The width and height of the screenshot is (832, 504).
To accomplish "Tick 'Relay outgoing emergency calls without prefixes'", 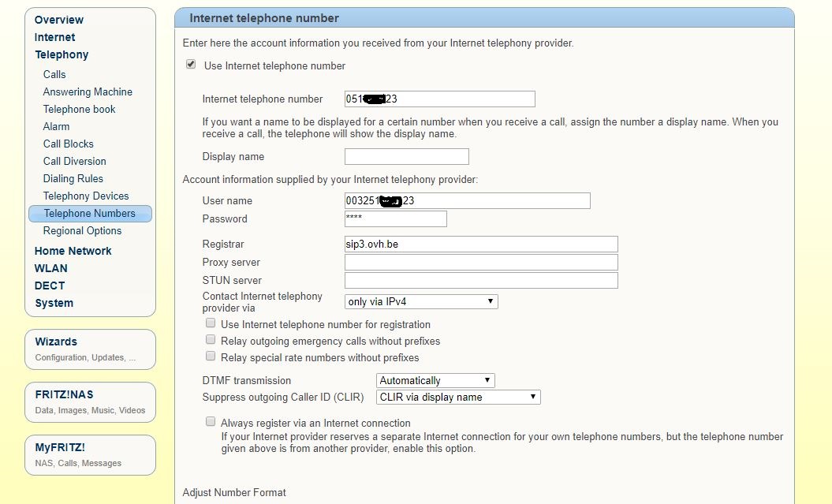I will click(211, 340).
